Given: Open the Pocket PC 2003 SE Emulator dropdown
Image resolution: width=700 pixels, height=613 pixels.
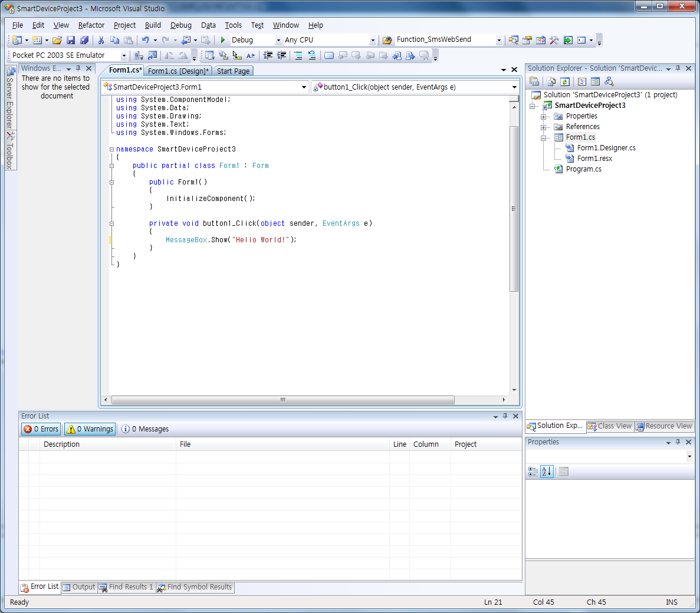Looking at the screenshot, I should [x=124, y=55].
